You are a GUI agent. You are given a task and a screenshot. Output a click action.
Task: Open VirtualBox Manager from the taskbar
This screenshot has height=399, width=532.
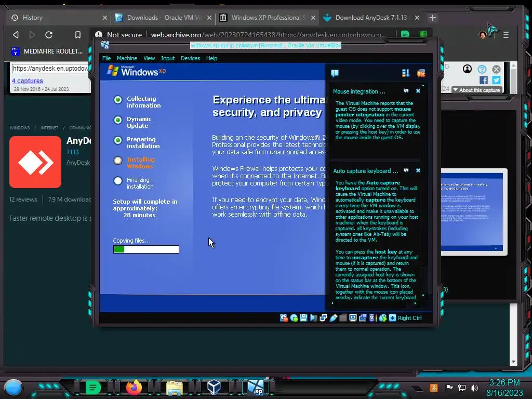click(214, 388)
